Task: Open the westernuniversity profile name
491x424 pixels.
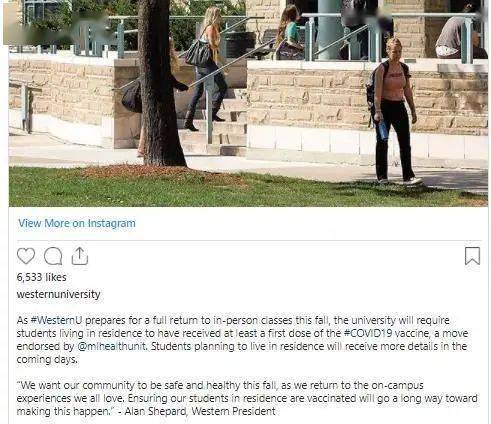Action: point(58,294)
